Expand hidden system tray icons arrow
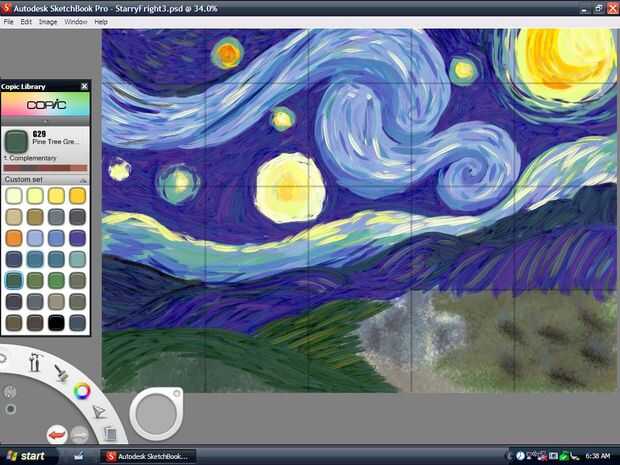The height and width of the screenshot is (465, 620). [x=510, y=456]
